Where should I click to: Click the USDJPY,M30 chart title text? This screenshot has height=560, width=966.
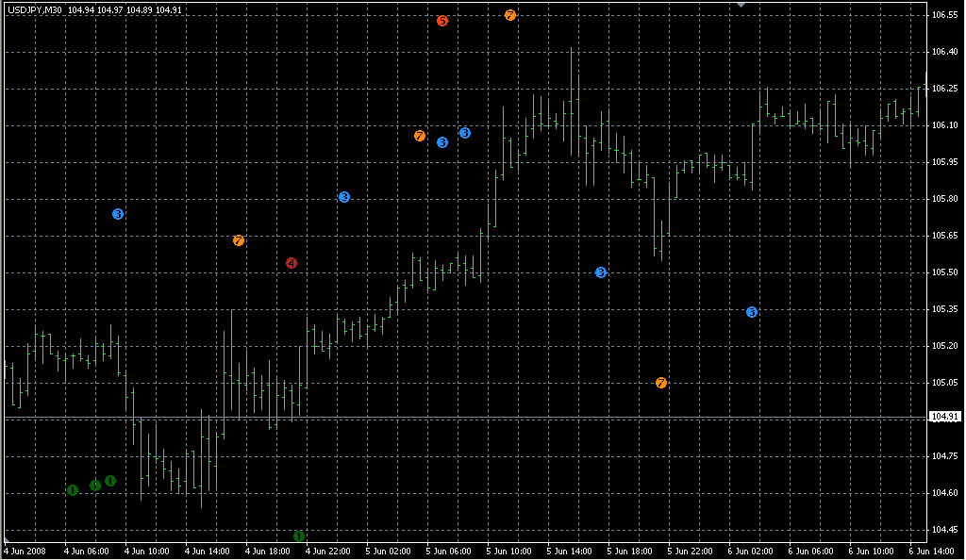(x=35, y=9)
